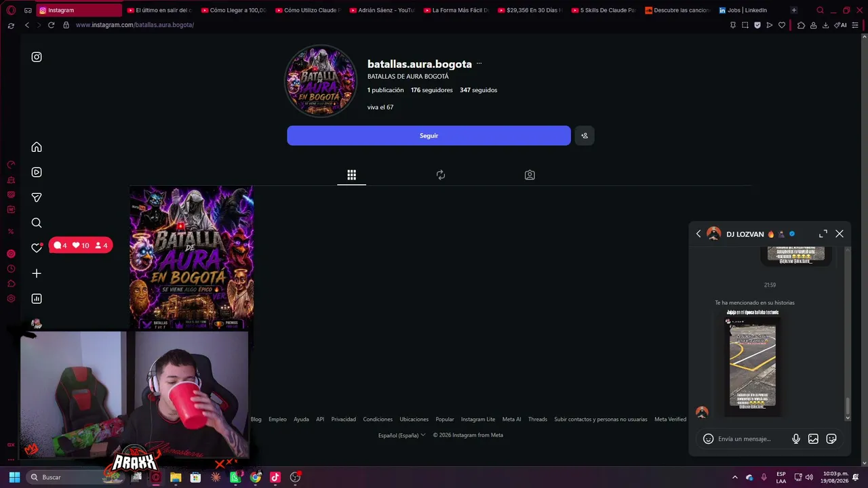Click the blue Seguir follow button
868x488 pixels.
(x=429, y=136)
